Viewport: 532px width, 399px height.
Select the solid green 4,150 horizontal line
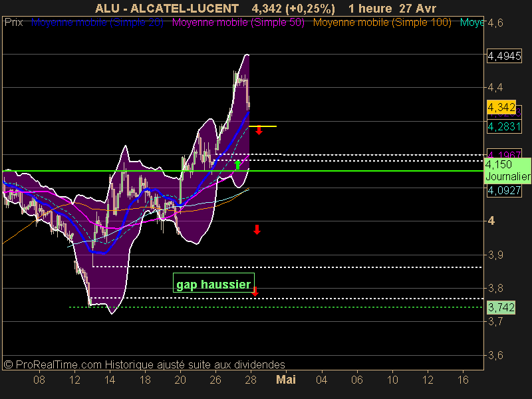243,171
